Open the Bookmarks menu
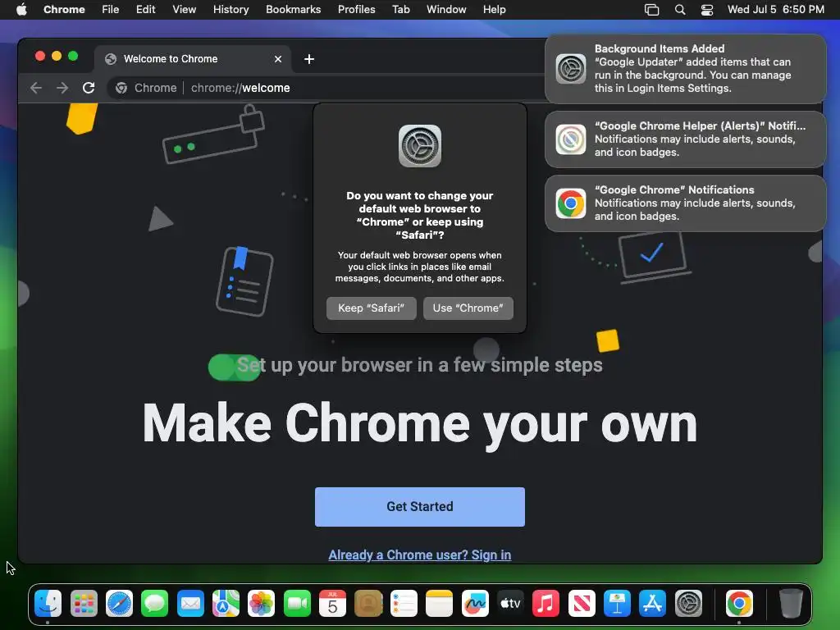Viewport: 840px width, 630px height. point(294,10)
